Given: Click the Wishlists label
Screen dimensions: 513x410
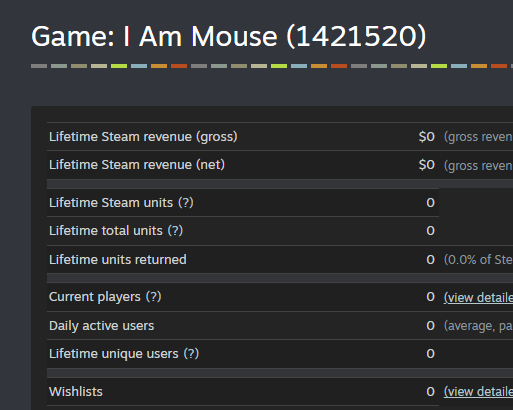Looking at the screenshot, I should click(76, 392).
